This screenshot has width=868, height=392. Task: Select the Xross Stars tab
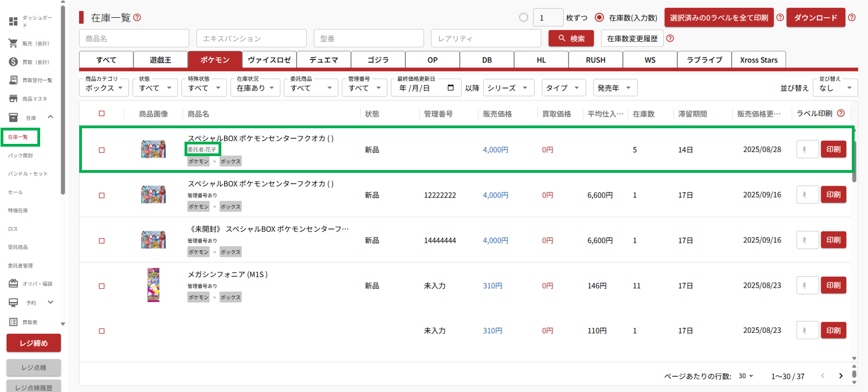click(759, 60)
